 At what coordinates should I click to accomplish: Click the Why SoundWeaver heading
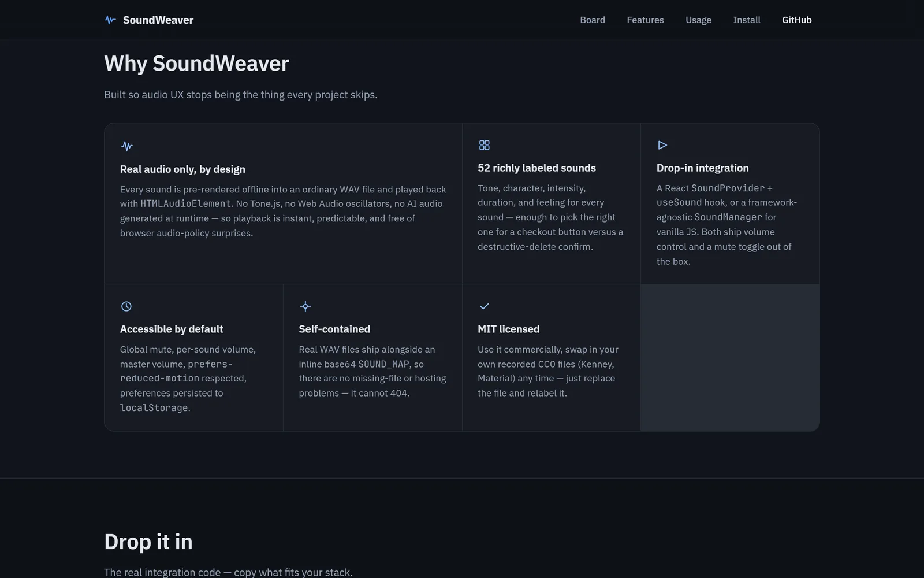tap(196, 63)
